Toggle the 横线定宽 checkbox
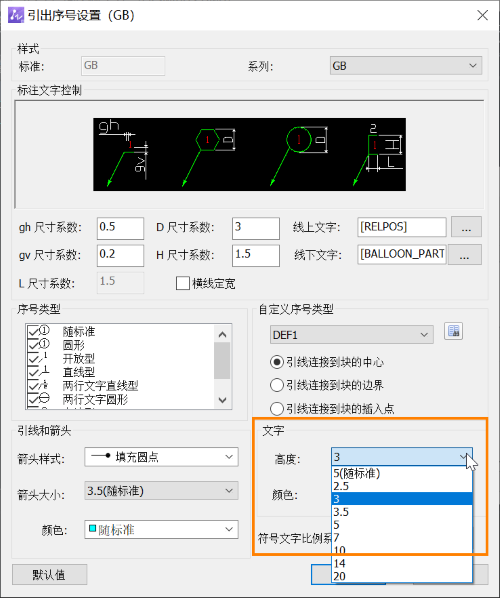The image size is (500, 598). 183,283
